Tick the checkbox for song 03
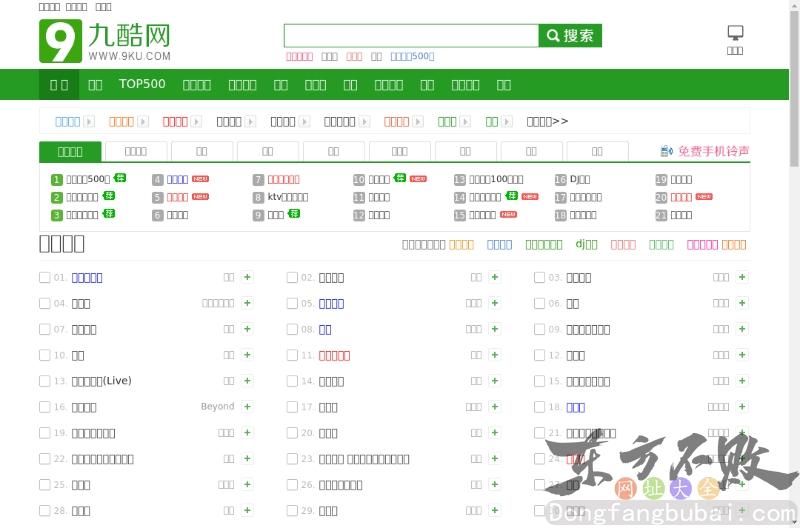 point(539,277)
